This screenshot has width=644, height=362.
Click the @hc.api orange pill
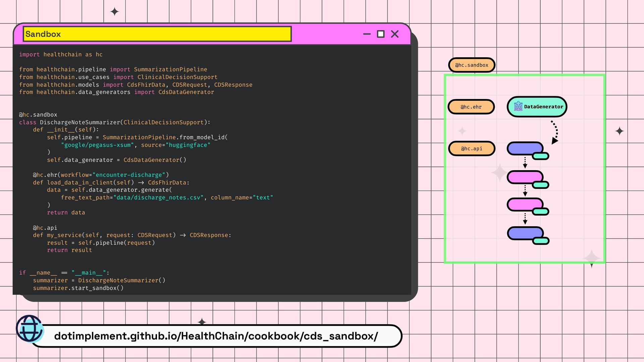(472, 148)
